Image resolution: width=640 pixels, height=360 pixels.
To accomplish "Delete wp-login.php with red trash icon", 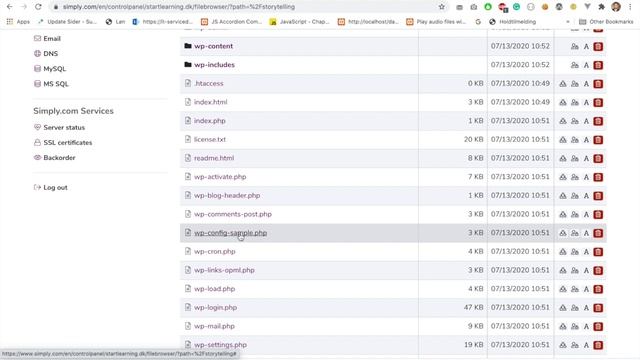I will coord(598,308).
